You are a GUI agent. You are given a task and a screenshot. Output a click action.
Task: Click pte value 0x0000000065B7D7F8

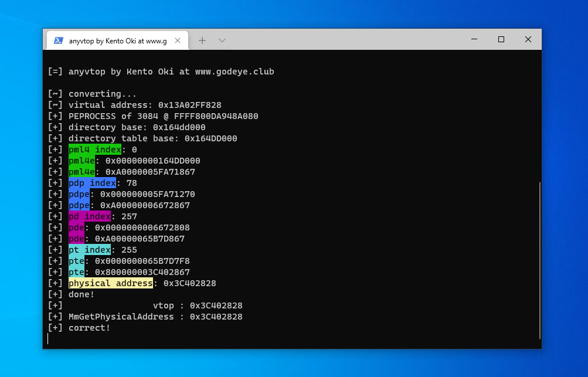[142, 261]
